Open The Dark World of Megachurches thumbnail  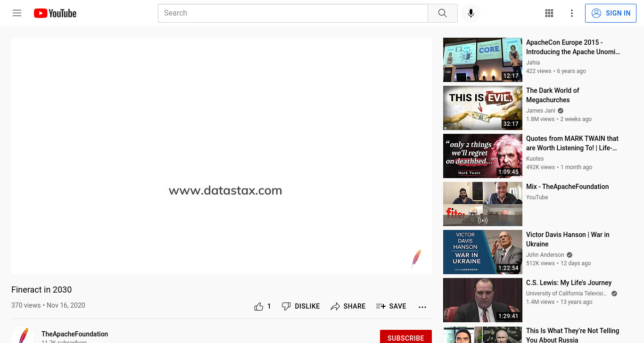483,108
